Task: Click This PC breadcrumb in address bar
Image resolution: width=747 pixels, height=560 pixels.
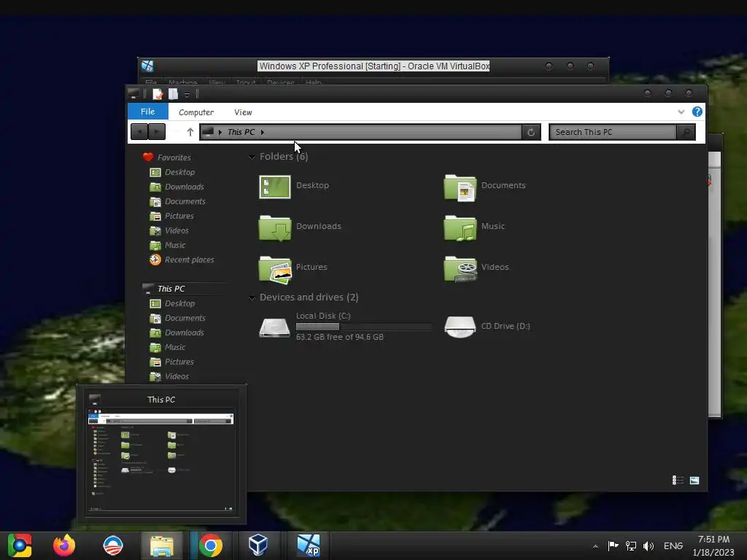Action: coord(241,133)
